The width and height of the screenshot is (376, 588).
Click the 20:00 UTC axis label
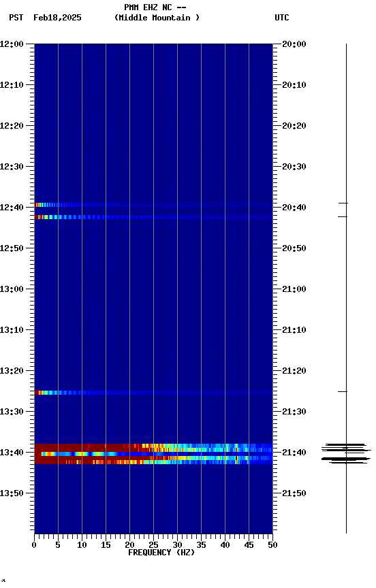294,44
